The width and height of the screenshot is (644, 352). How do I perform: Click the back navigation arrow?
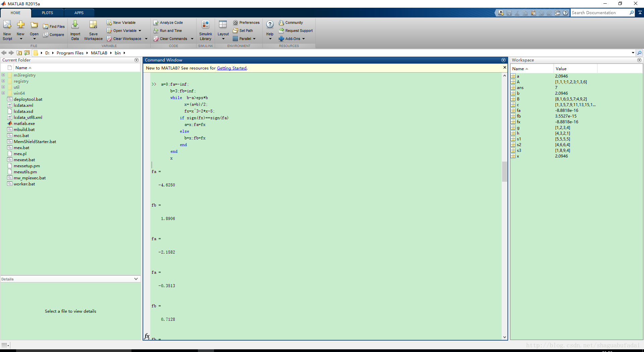[x=4, y=53]
